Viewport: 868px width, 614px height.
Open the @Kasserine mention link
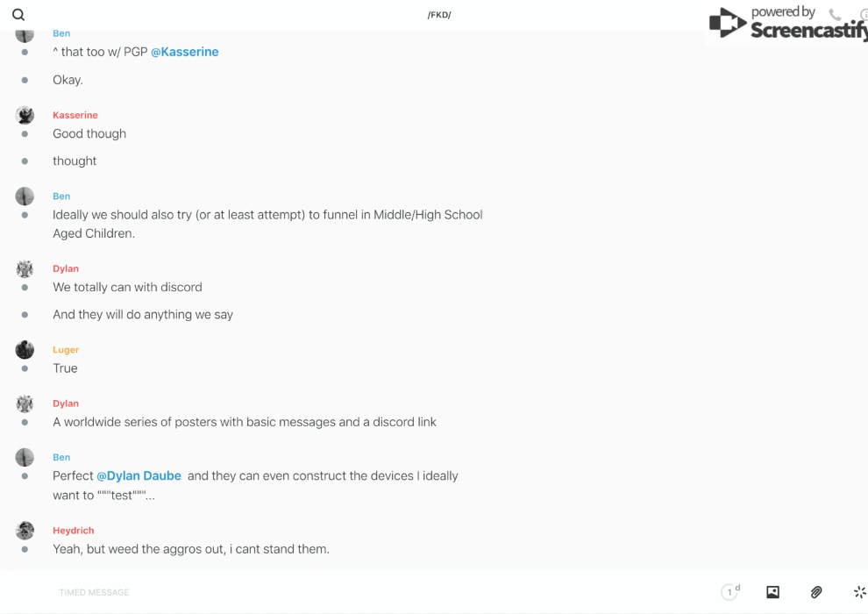pyautogui.click(x=185, y=52)
